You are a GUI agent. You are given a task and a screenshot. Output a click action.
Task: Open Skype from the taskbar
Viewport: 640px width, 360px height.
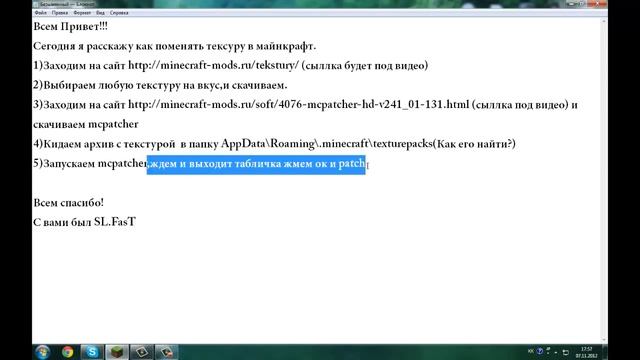coord(92,352)
